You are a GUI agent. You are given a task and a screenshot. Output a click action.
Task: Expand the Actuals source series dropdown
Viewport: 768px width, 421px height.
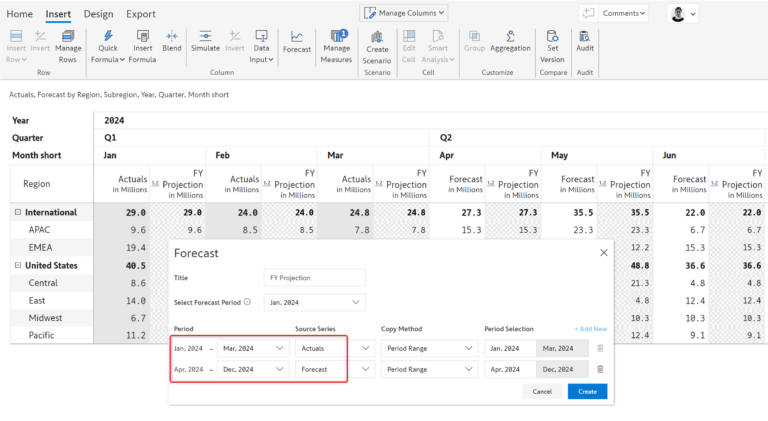tap(366, 348)
